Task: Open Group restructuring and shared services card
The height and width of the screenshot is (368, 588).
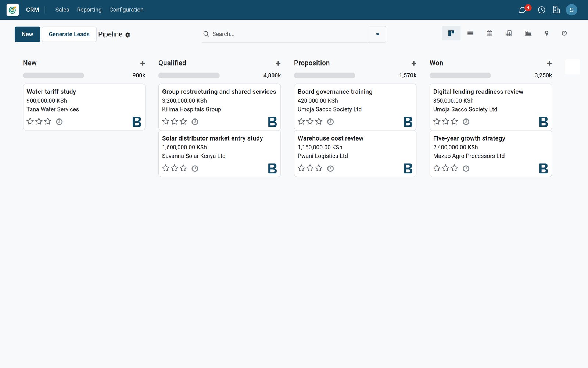Action: (220, 107)
